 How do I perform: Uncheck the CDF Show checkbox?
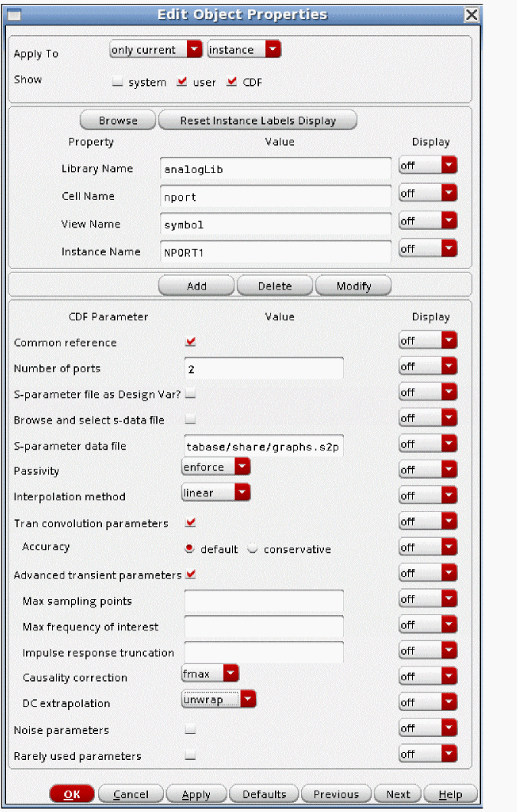(232, 82)
